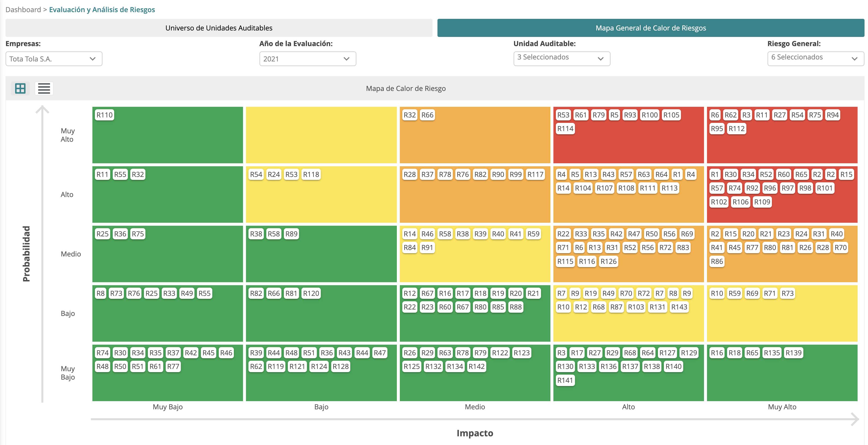
Task: Open risk R126 in the Alto impact Medio row
Action: [609, 261]
